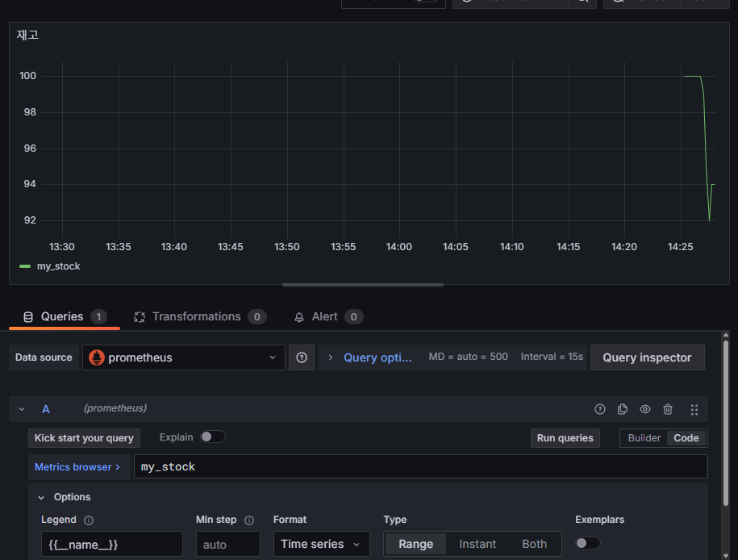Click the Min step info icon

pyautogui.click(x=249, y=520)
